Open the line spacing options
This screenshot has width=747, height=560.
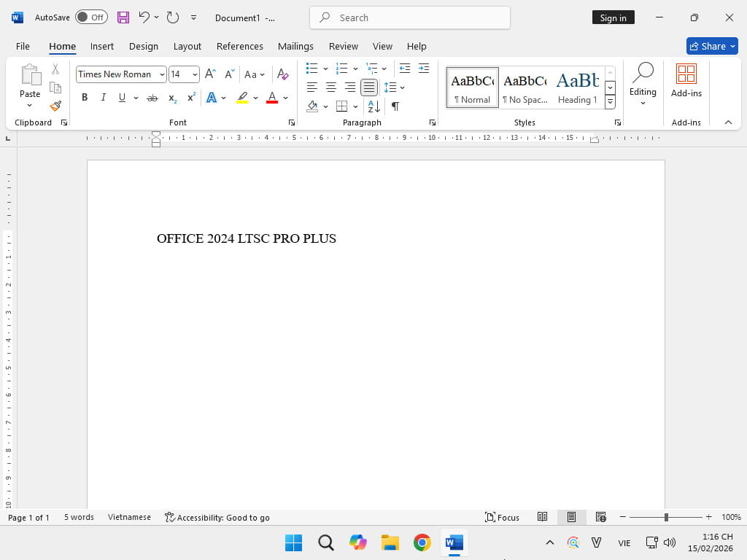(x=394, y=87)
